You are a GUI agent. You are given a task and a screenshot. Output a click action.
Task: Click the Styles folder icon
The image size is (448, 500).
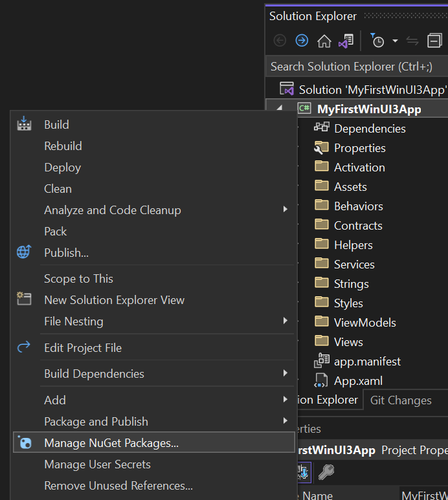pyautogui.click(x=321, y=301)
